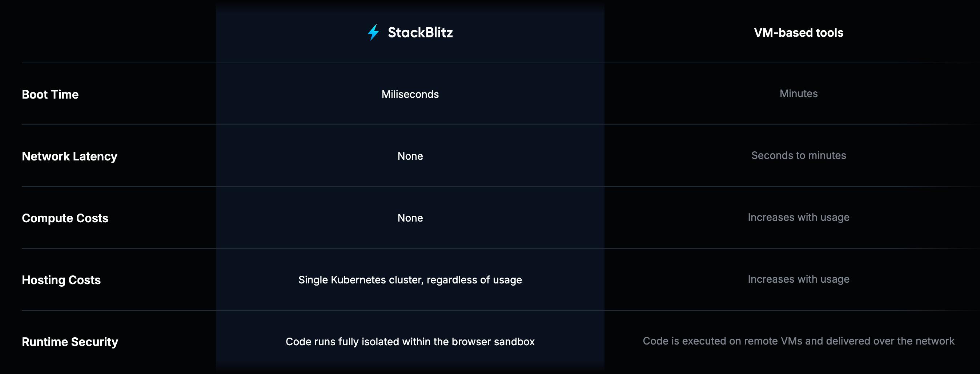Screen dimensions: 980x374
Task: Click the Single Kubernetes cluster description text
Action: 410,280
